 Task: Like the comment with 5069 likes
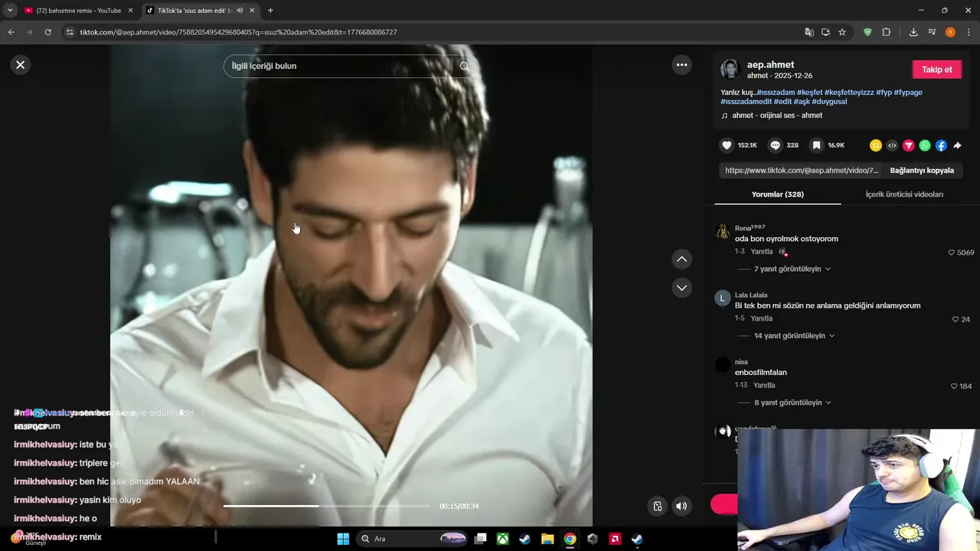coord(952,253)
